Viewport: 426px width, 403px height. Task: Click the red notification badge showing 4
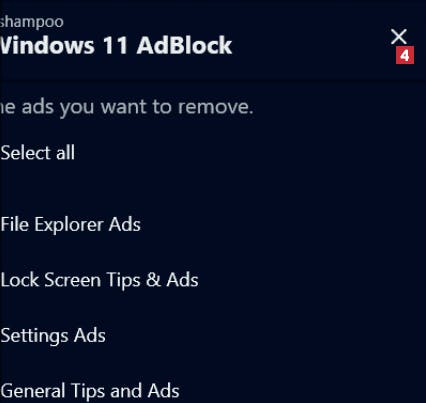[x=405, y=55]
